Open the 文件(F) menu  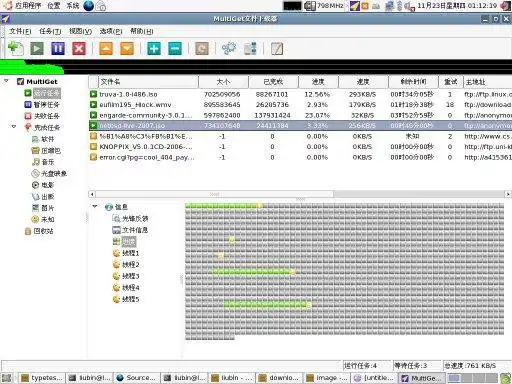click(x=20, y=31)
